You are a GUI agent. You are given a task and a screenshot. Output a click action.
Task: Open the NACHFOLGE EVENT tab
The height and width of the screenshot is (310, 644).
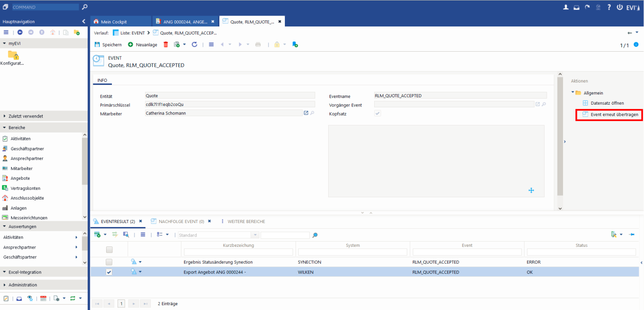pos(181,221)
